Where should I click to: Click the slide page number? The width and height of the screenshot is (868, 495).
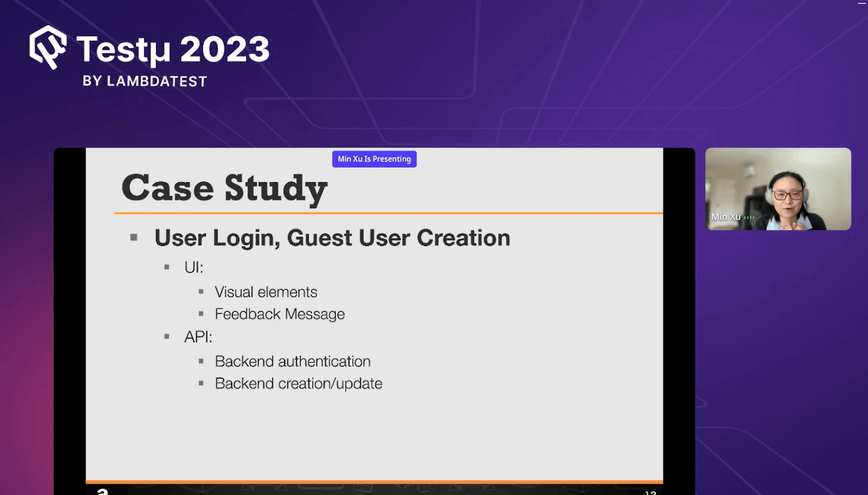(x=650, y=492)
